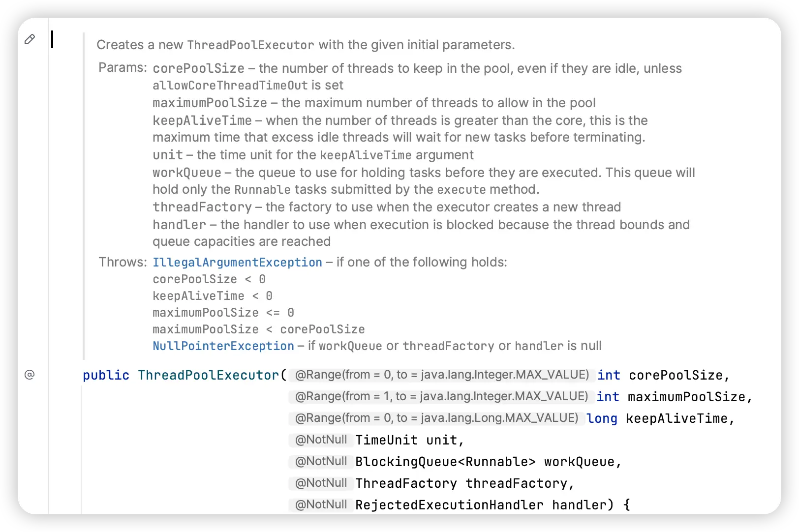The height and width of the screenshot is (532, 799).
Task: Click the Long.MAX_VALUE @Range hint
Action: 436,418
